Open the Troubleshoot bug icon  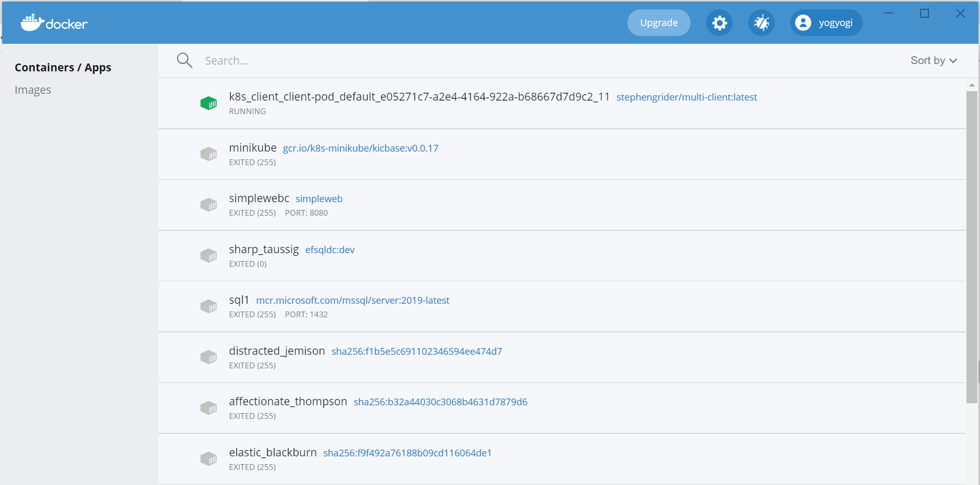[761, 23]
